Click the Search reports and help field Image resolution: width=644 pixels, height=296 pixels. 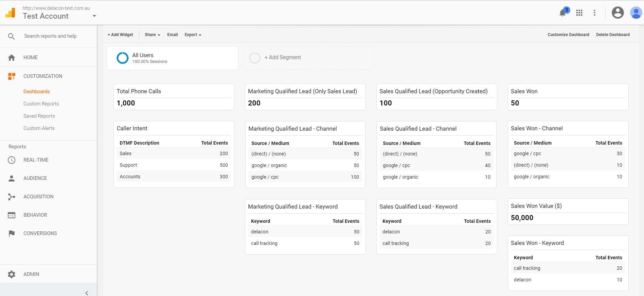[x=50, y=36]
